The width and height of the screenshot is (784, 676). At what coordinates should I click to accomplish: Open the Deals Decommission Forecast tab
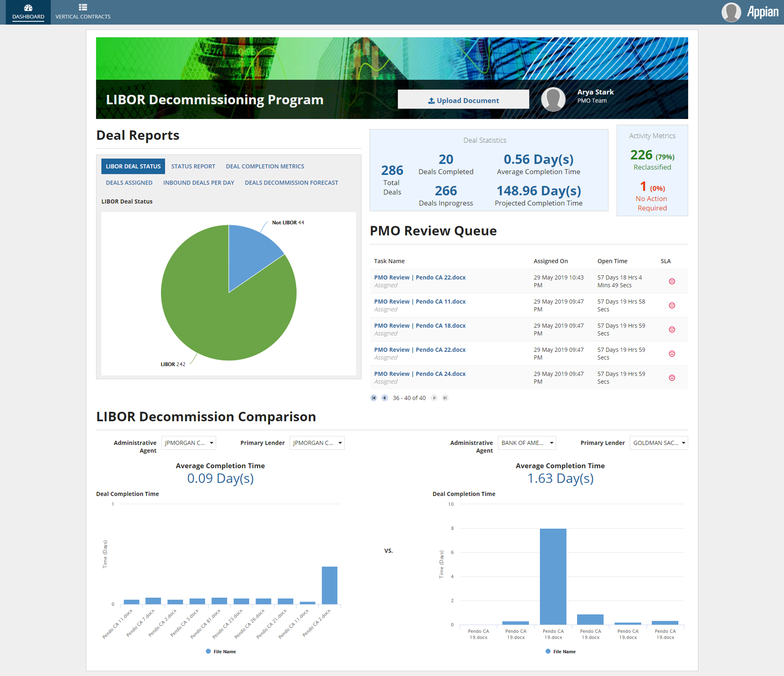coord(291,182)
